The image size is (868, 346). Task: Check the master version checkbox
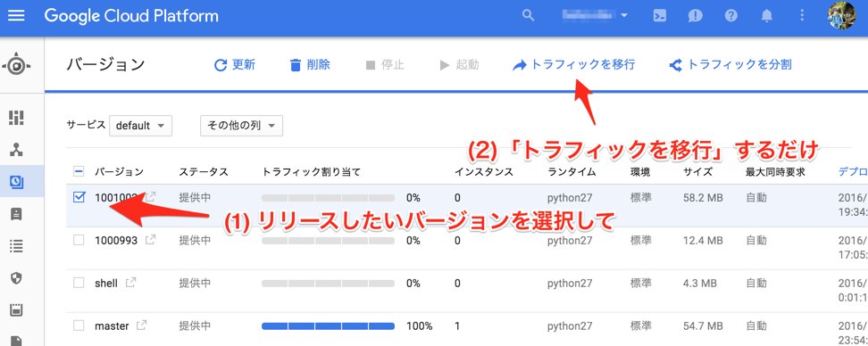point(79,326)
